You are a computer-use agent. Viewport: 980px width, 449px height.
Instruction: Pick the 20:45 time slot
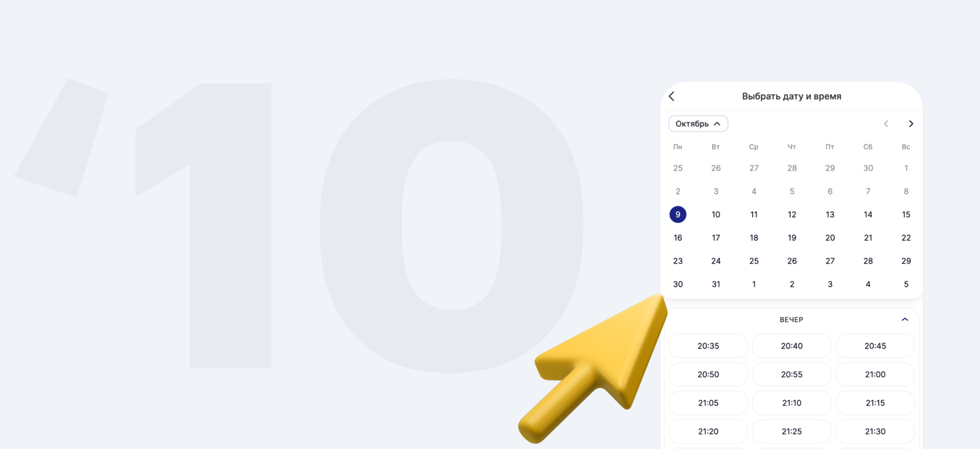point(875,346)
